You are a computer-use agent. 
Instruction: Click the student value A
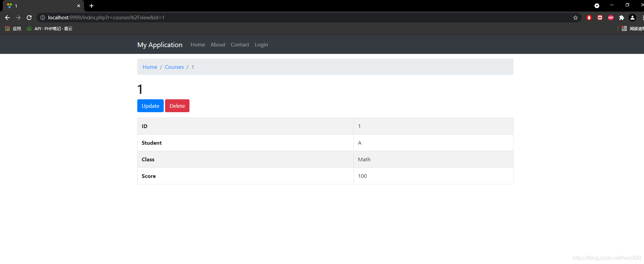(360, 143)
